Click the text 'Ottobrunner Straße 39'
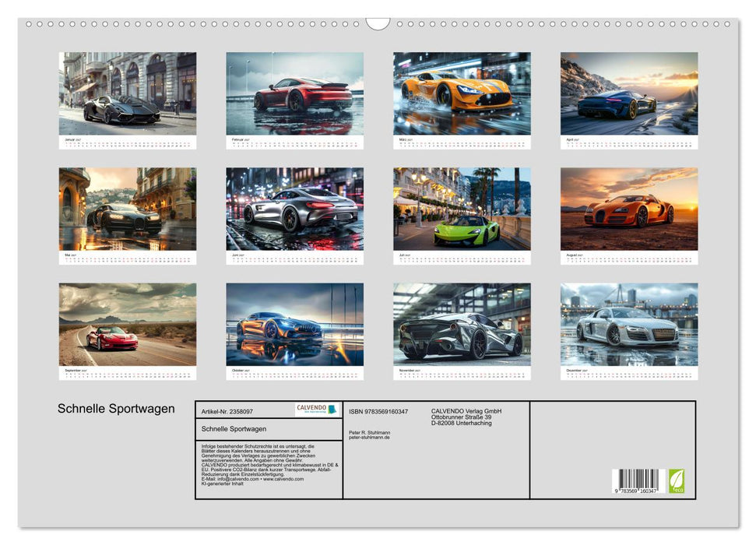The height and width of the screenshot is (545, 756). pyautogui.click(x=462, y=417)
